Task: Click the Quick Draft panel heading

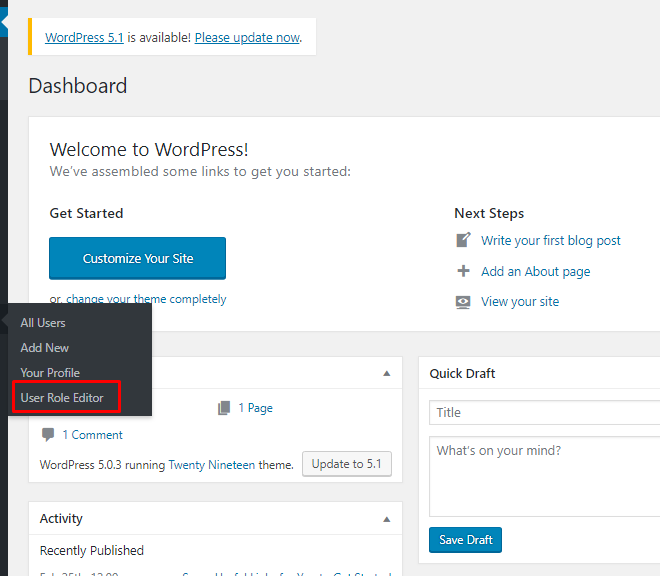Action: click(x=462, y=373)
